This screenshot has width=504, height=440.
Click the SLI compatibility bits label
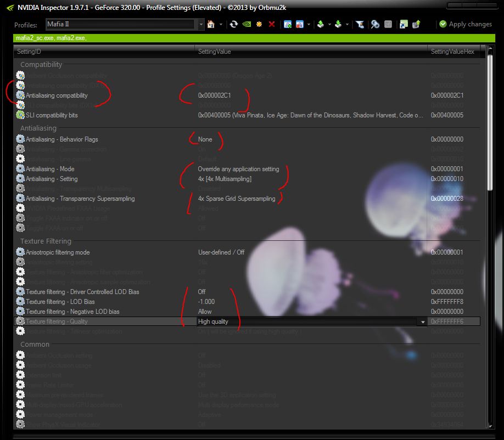[x=52, y=115]
